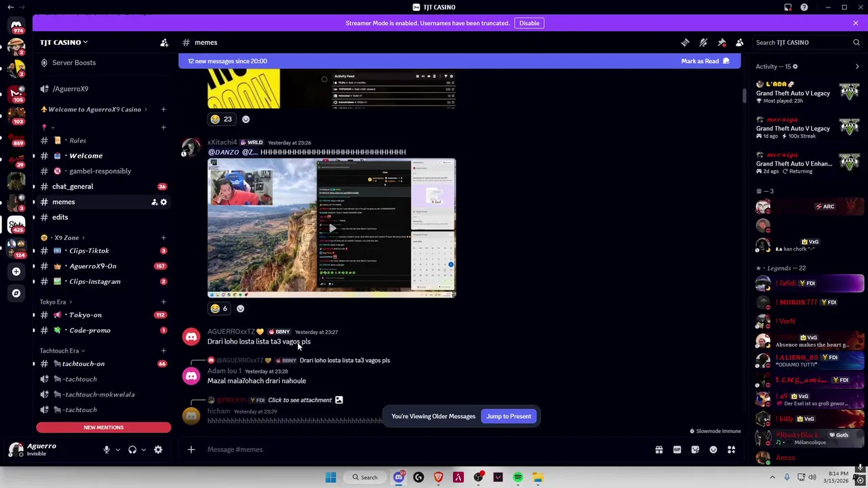
Task: Open the TJT CASINO server dropdown
Action: pyautogui.click(x=64, y=42)
